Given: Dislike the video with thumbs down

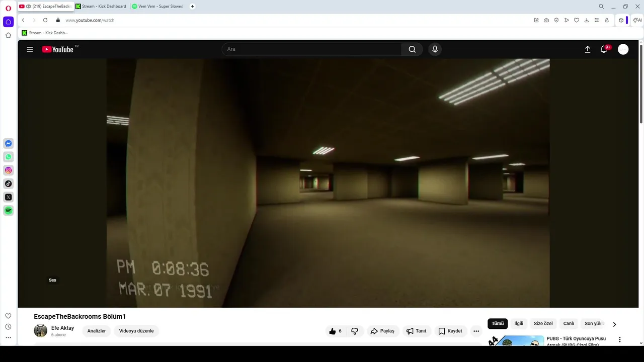Looking at the screenshot, I should coord(355,331).
